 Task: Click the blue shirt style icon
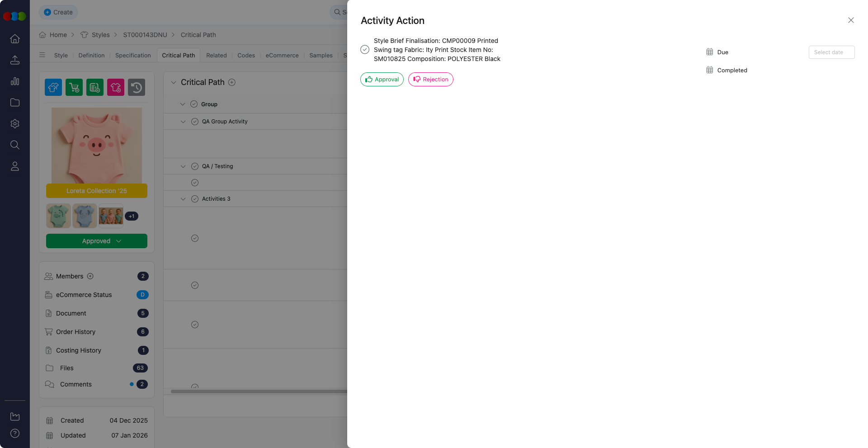click(x=53, y=87)
